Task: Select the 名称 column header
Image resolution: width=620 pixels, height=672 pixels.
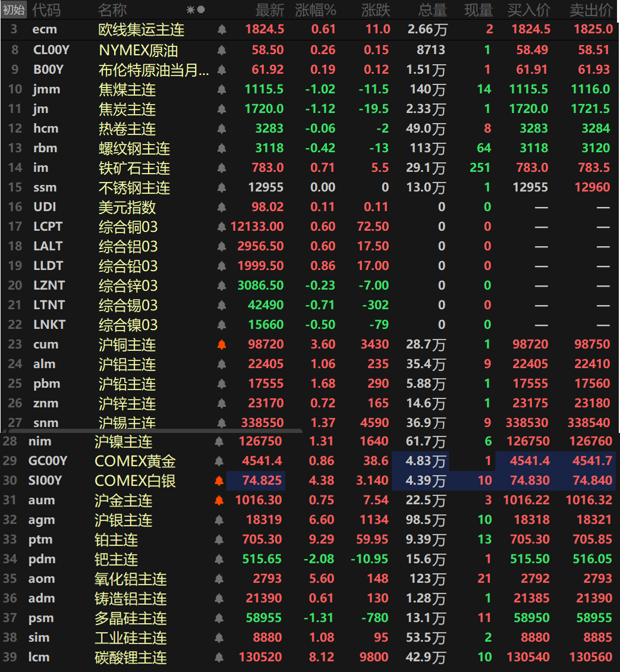Action: (x=112, y=10)
